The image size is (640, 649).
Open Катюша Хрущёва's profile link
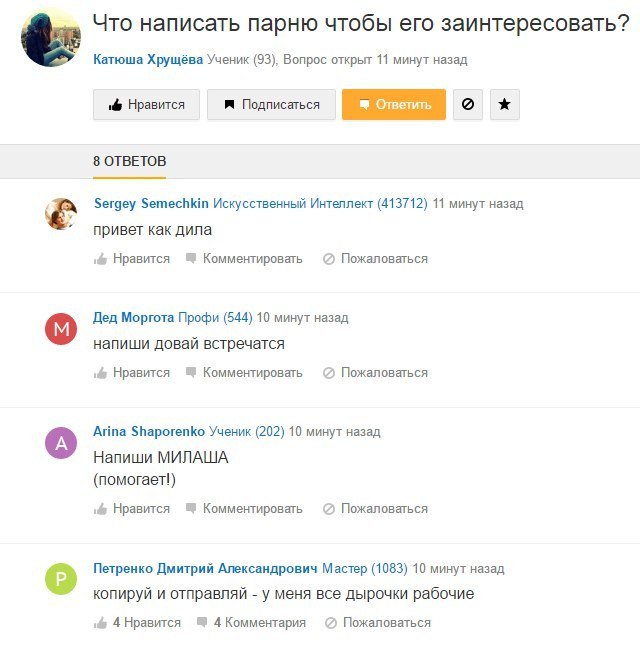[148, 60]
